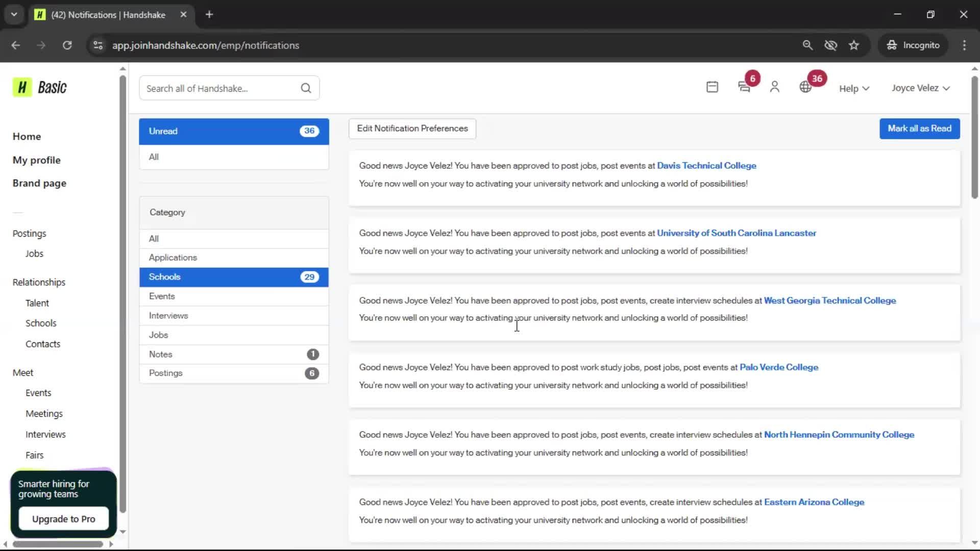Viewport: 980px width, 551px height.
Task: Expand the Joyce Velez account menu
Action: click(x=921, y=88)
